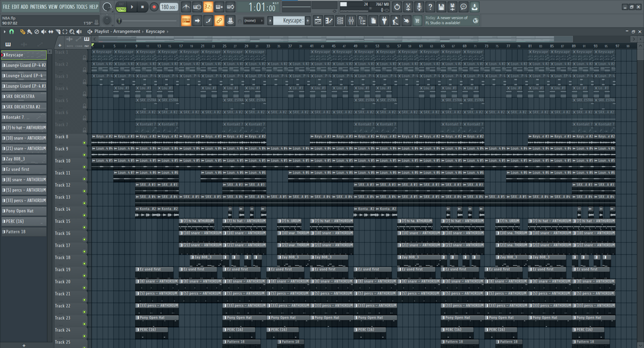The image size is (644, 348).
Task: Select the playlist Slip tool
Action: click(x=51, y=31)
